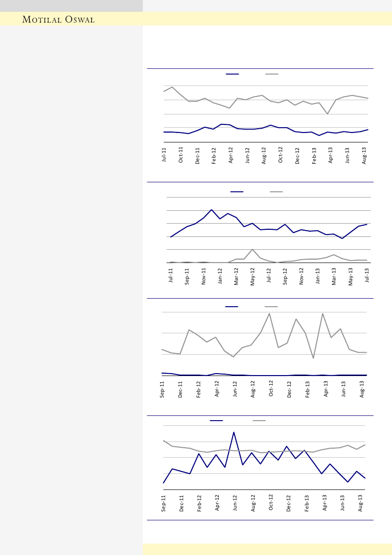Image resolution: width=392 pixels, height=555 pixels.
Task: Click the May-12 axis label in the second chart
Action: [x=253, y=275]
